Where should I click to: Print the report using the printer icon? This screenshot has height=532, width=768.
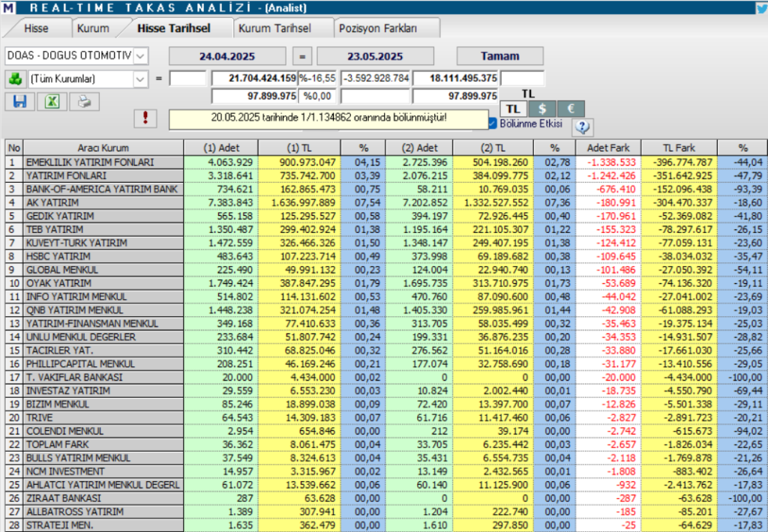coord(85,102)
